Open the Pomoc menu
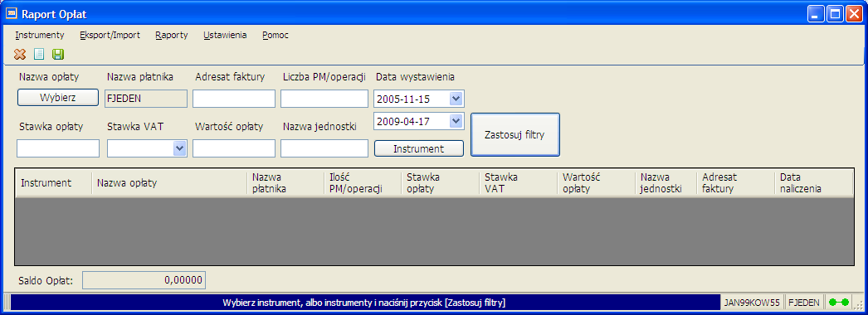Screen dimensions: 868x315 (x=276, y=35)
